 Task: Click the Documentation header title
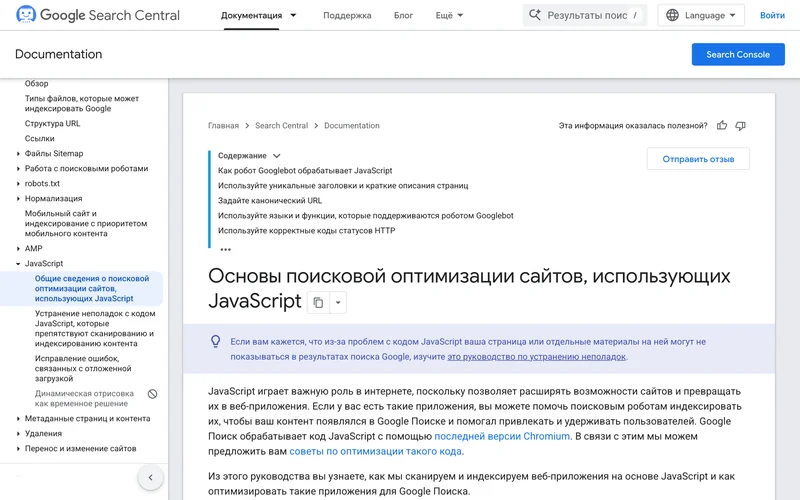click(x=59, y=54)
